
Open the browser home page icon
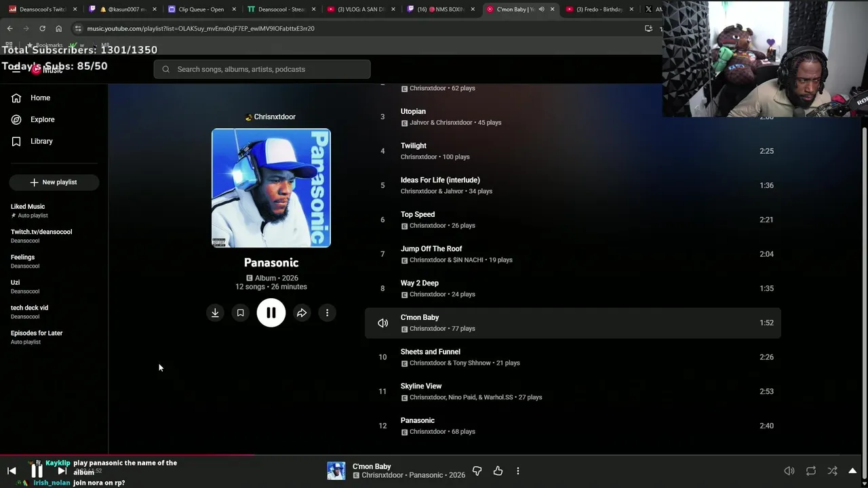pyautogui.click(x=58, y=28)
